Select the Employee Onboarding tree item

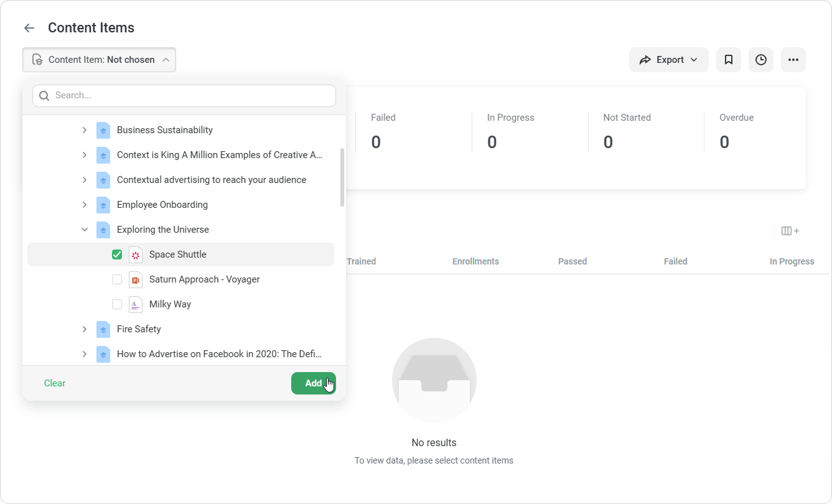(162, 205)
